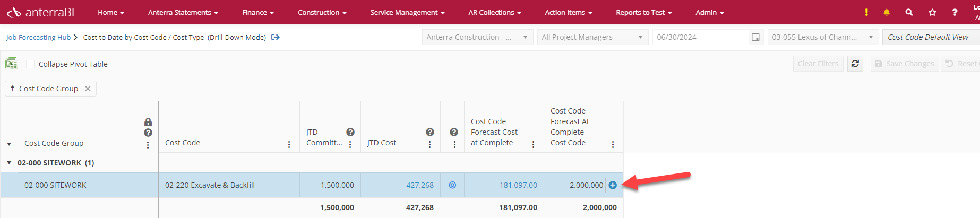Open JTD Cost column menu dots
This screenshot has height=218, width=980.
429,144
